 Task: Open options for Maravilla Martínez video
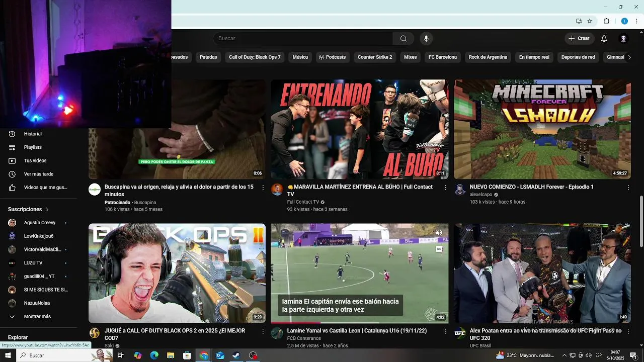point(445,187)
